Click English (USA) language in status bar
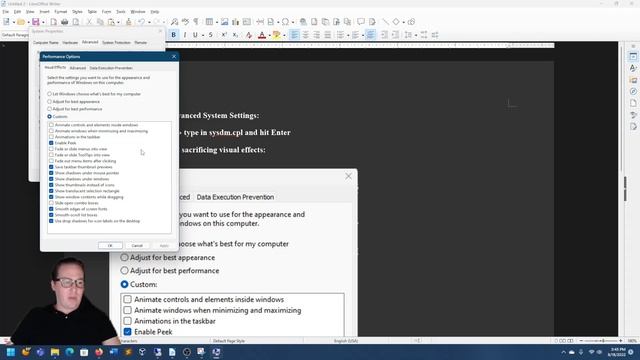 [x=346, y=340]
